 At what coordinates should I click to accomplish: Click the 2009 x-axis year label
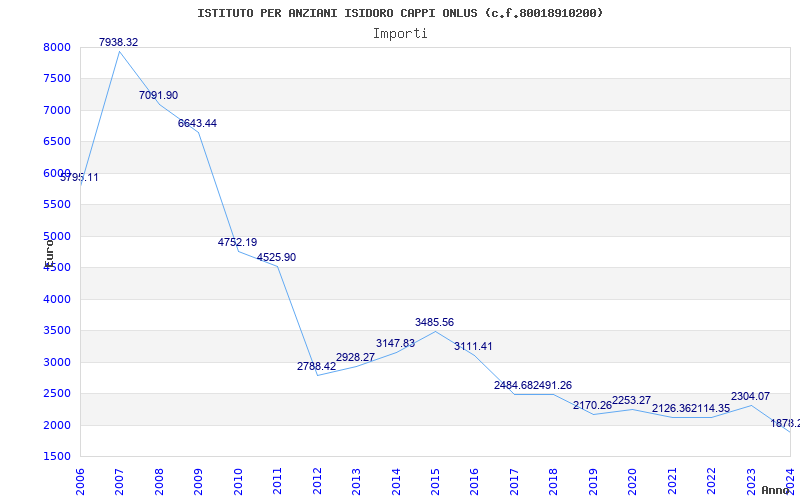tap(198, 481)
